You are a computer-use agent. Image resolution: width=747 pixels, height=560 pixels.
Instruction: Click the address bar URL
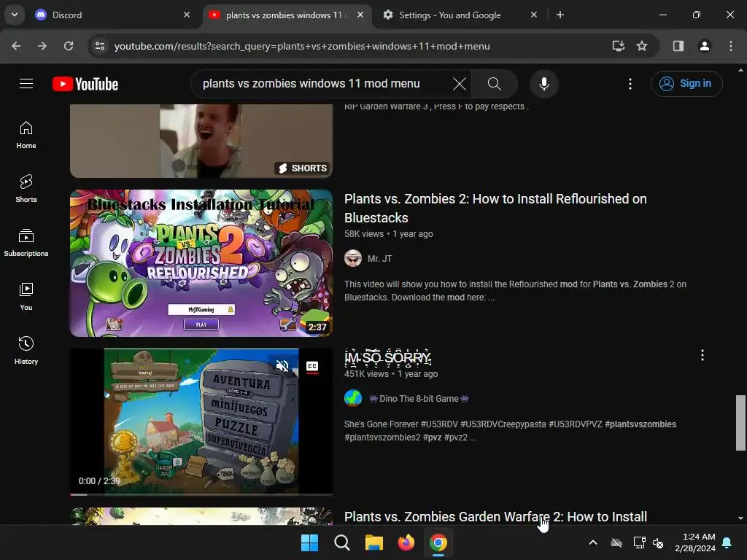(x=302, y=46)
